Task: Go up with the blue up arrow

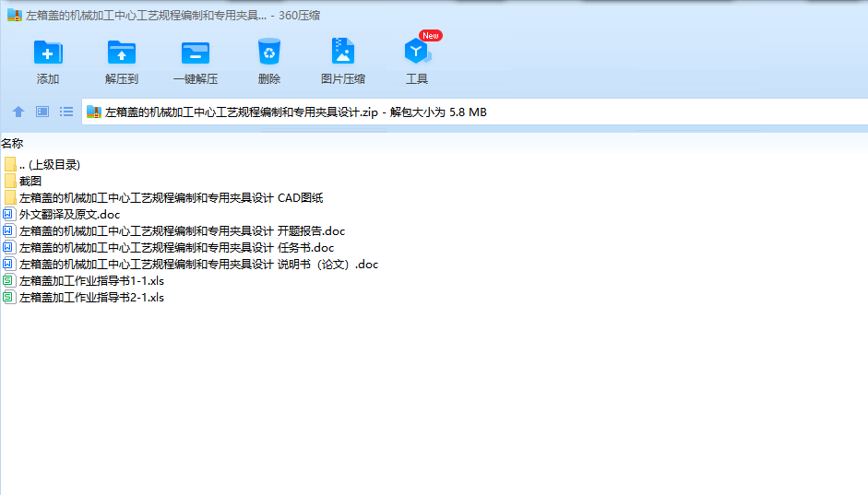Action: click(18, 112)
